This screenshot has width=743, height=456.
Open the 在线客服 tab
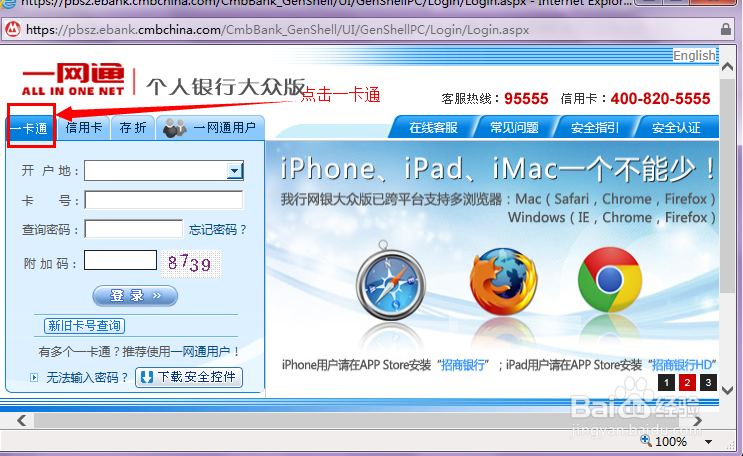pos(433,128)
